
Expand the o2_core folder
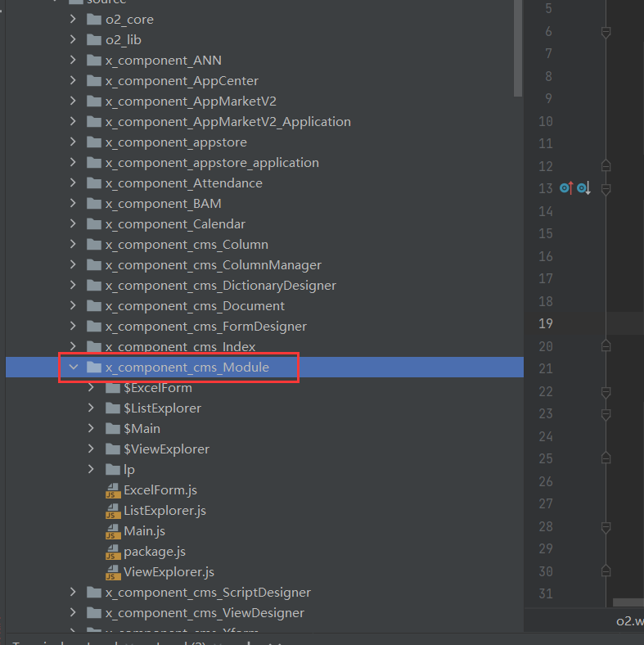pyautogui.click(x=73, y=20)
